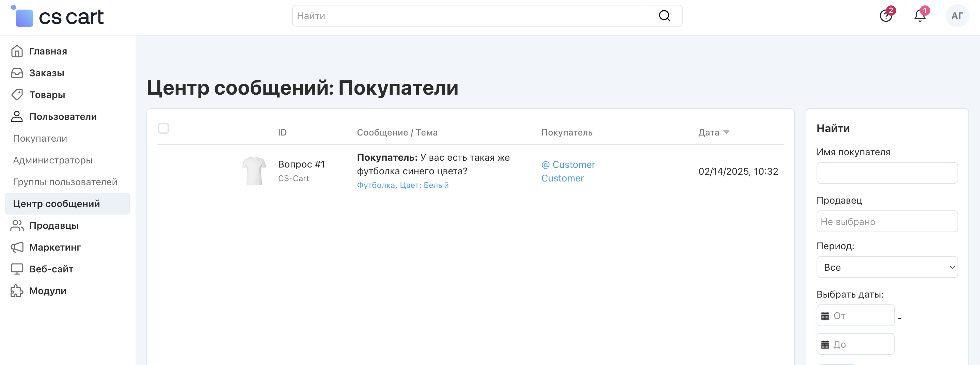The height and width of the screenshot is (365, 980).
Task: Click the white t-shirt thumbnail
Action: [x=254, y=171]
